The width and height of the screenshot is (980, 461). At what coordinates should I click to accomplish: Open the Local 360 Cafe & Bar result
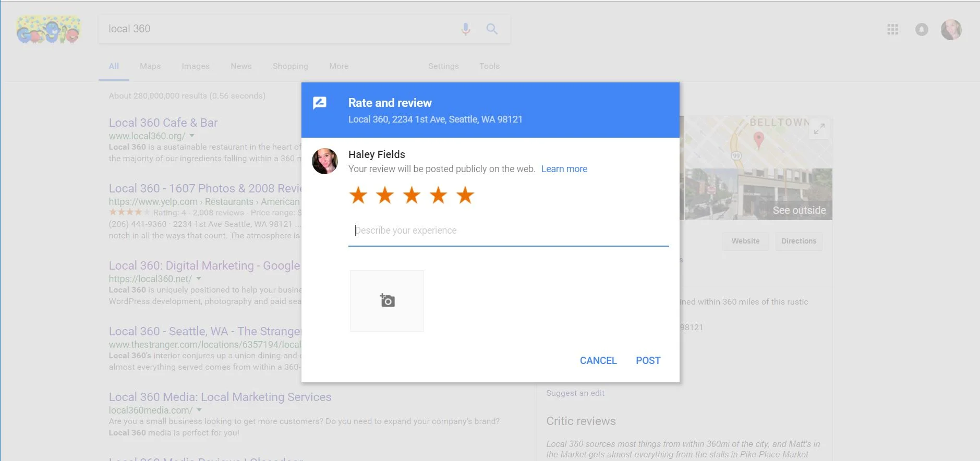pyautogui.click(x=163, y=123)
